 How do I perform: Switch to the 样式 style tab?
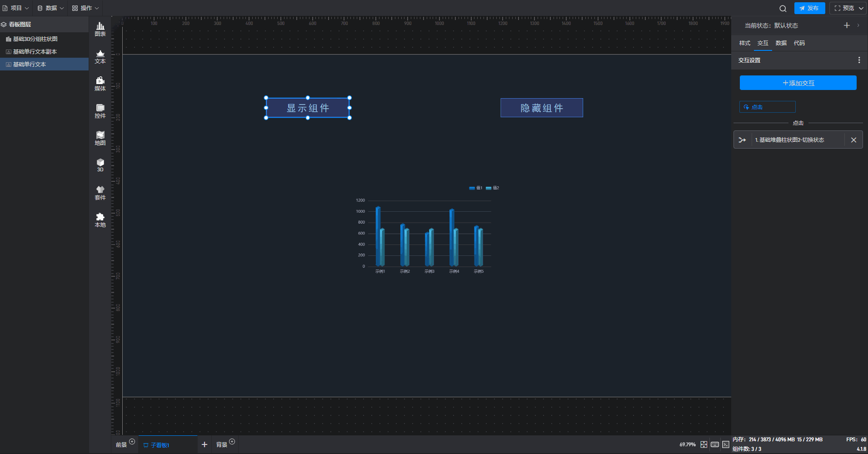click(x=744, y=43)
